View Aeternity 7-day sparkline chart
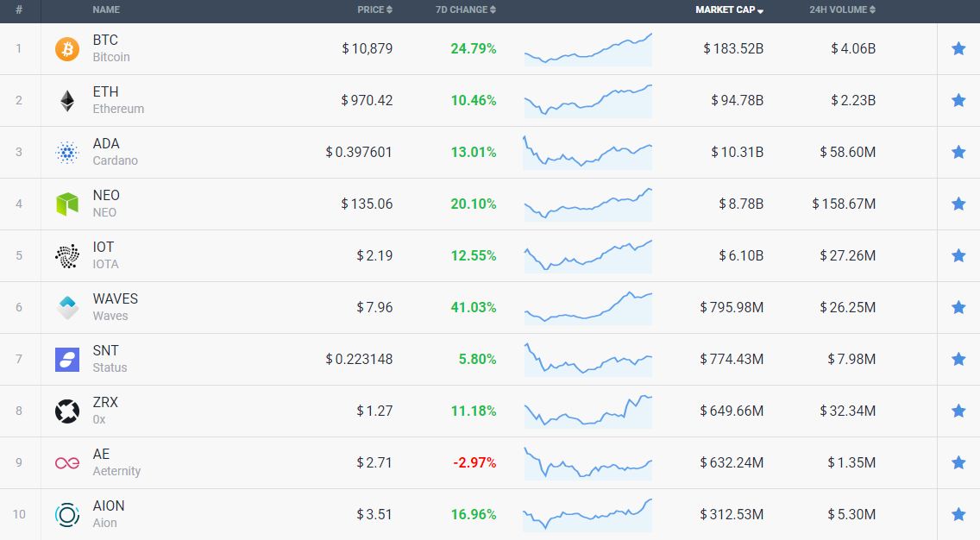Screen dimensions: 980x540 coord(587,463)
